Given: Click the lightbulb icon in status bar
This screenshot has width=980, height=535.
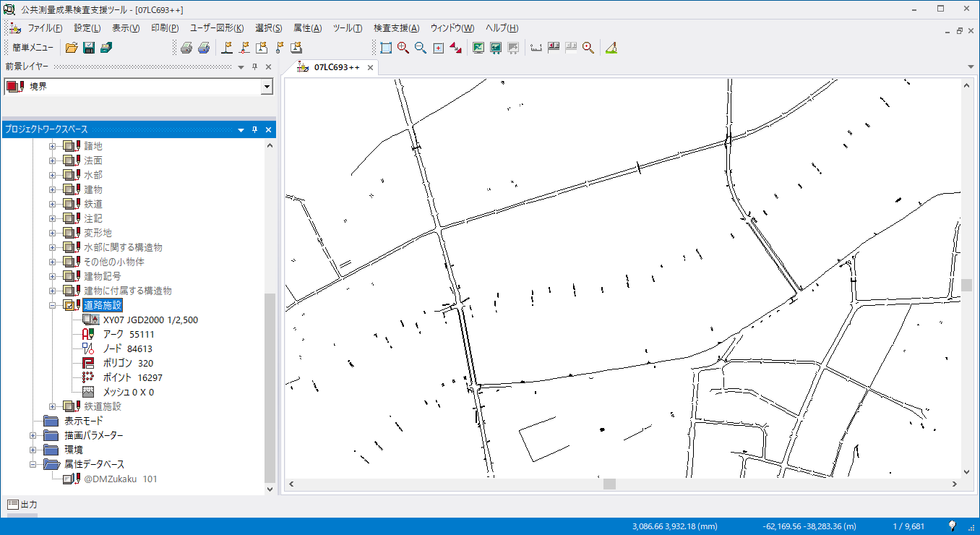Looking at the screenshot, I should pyautogui.click(x=953, y=526).
